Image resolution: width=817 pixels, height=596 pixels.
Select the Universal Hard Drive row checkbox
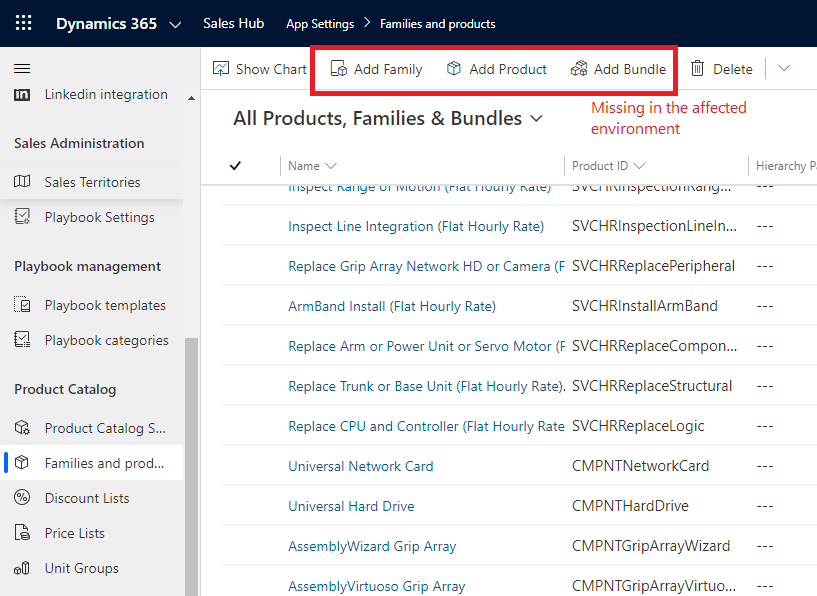click(x=236, y=506)
